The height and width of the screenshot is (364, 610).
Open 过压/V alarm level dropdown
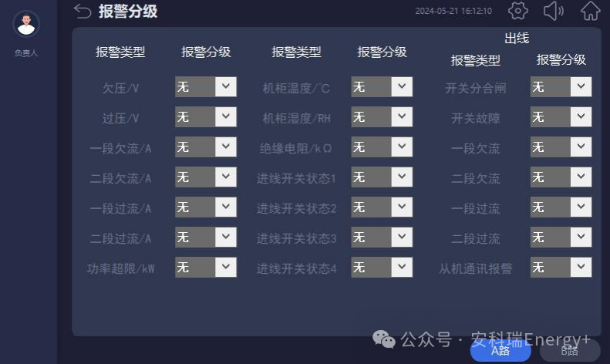tap(205, 116)
